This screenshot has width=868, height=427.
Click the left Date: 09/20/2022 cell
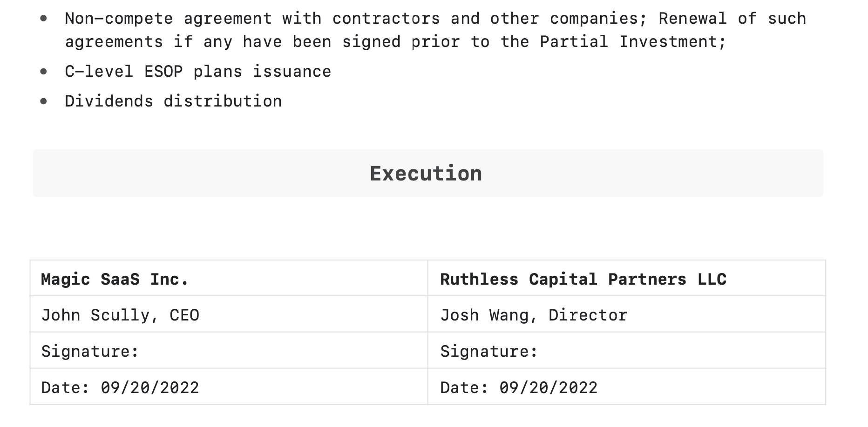(x=229, y=387)
